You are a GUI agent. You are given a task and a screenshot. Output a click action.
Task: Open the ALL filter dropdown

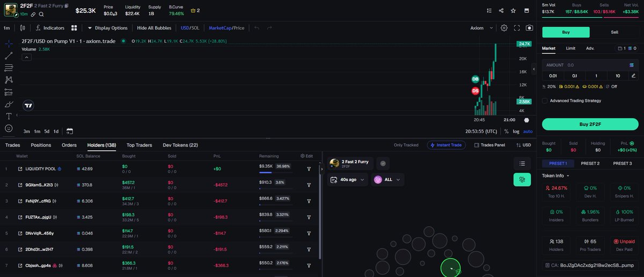[388, 180]
